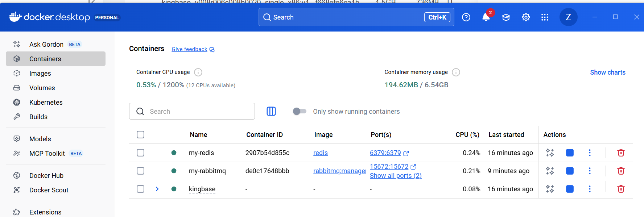
Task: Show all ports (2) for my-rabbitmq
Action: pyautogui.click(x=396, y=176)
